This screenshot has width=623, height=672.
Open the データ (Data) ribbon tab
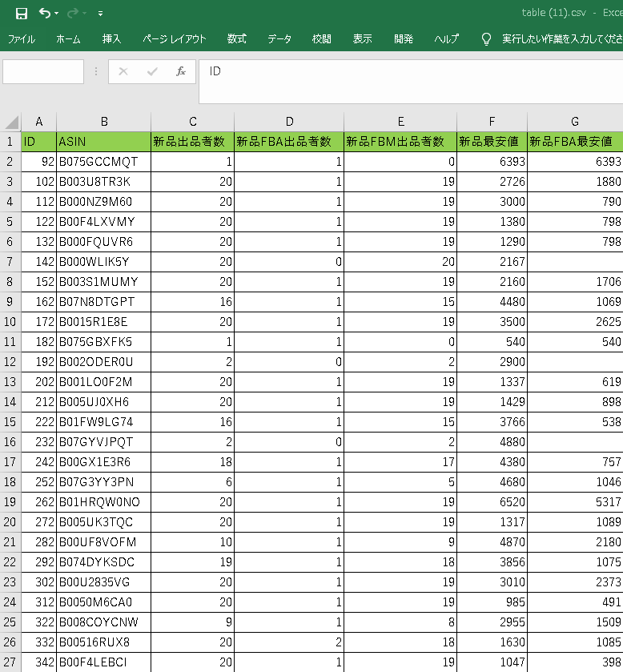click(279, 39)
